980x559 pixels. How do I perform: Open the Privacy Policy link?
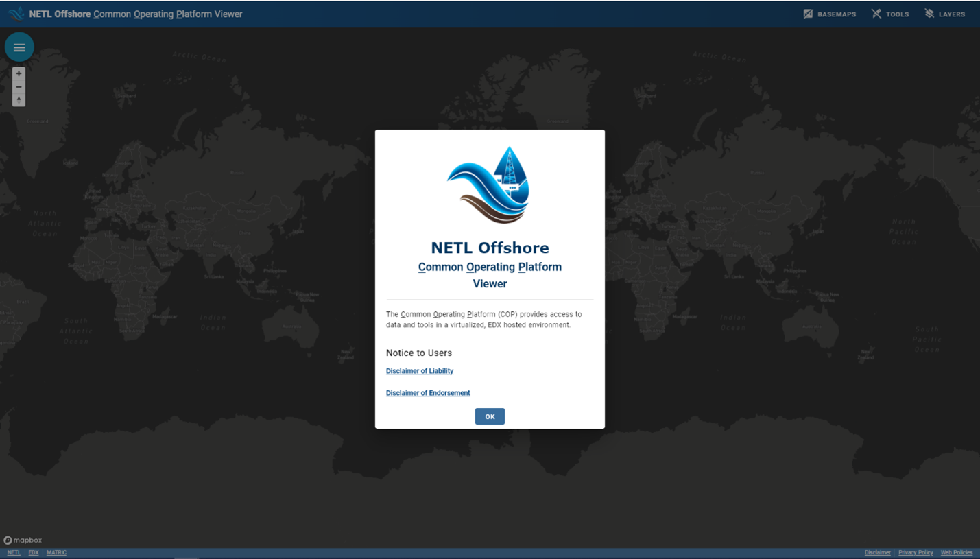(x=916, y=553)
